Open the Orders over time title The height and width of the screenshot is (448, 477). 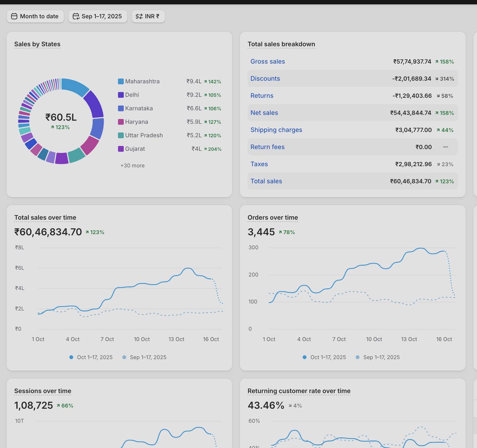tap(273, 218)
